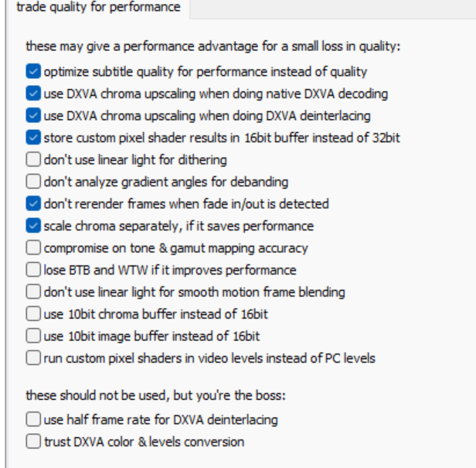Enable custom pixel shaders in video levels
This screenshot has height=468, width=476.
pyautogui.click(x=33, y=359)
